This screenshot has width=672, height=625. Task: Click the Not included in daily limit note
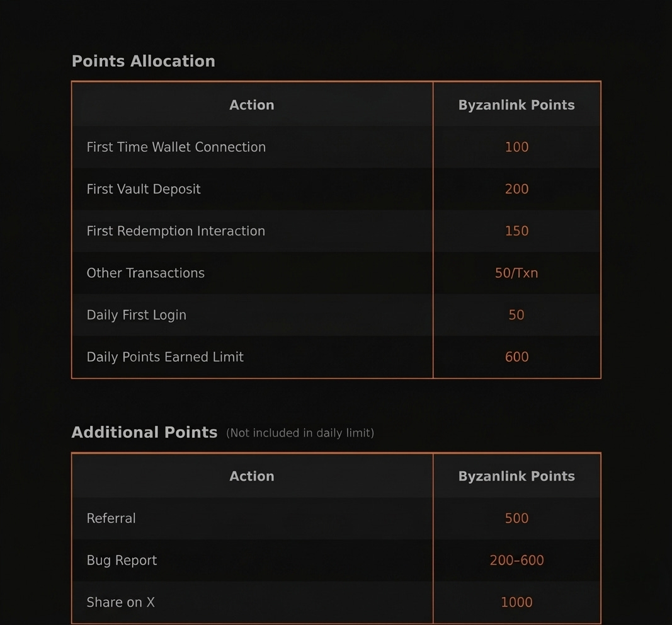(300, 433)
